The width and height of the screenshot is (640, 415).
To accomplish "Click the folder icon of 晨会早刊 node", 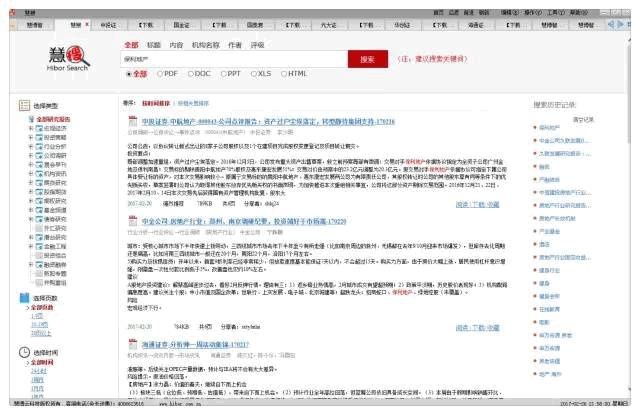I will click(x=39, y=164).
